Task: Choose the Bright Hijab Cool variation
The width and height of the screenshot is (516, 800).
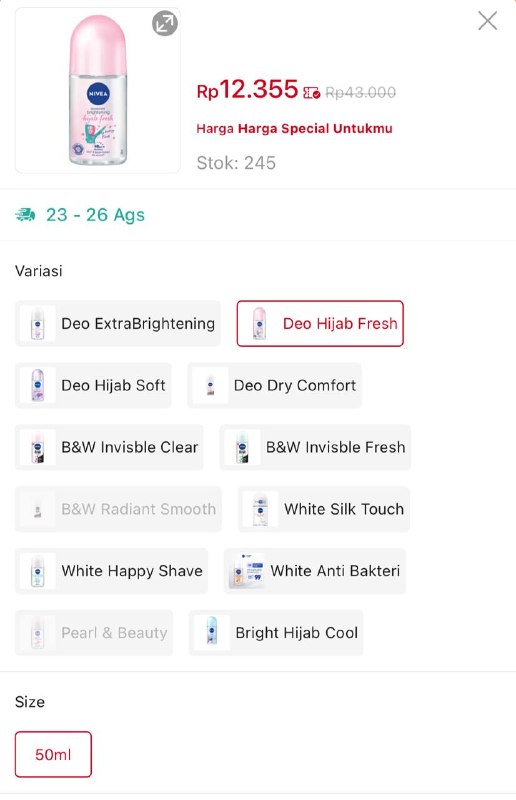Action: coord(276,633)
